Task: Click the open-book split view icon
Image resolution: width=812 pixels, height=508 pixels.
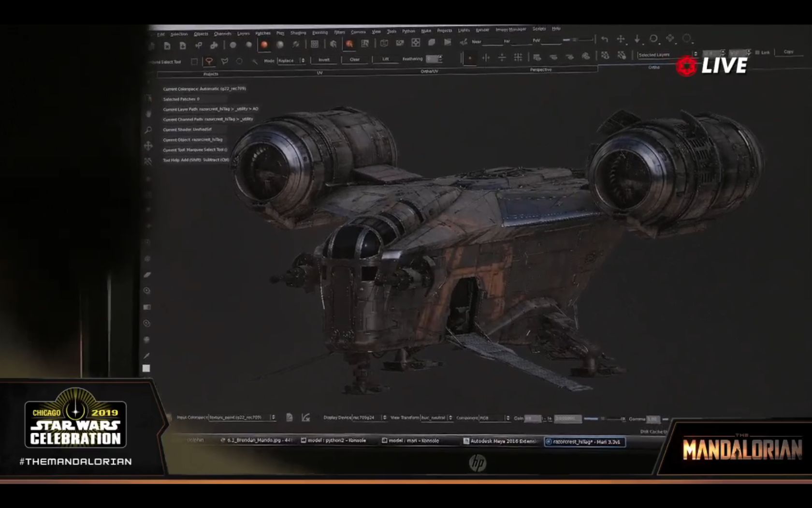Action: coord(384,43)
